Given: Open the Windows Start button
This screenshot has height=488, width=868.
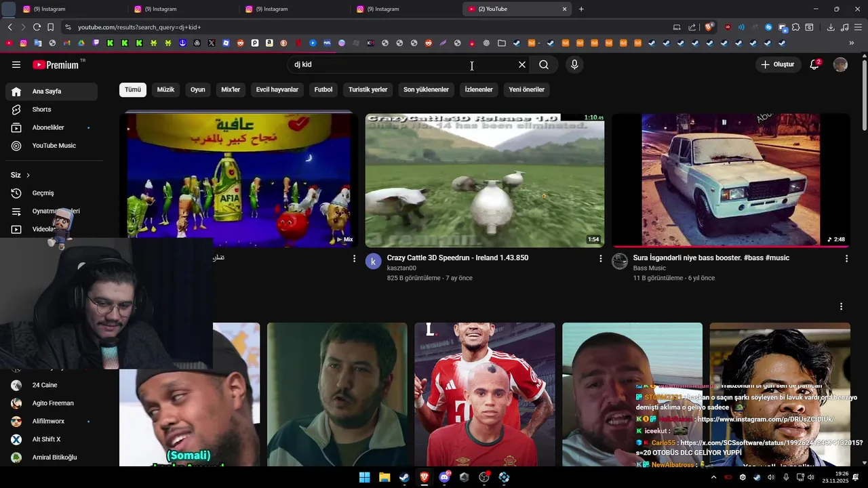Looking at the screenshot, I should point(365,477).
